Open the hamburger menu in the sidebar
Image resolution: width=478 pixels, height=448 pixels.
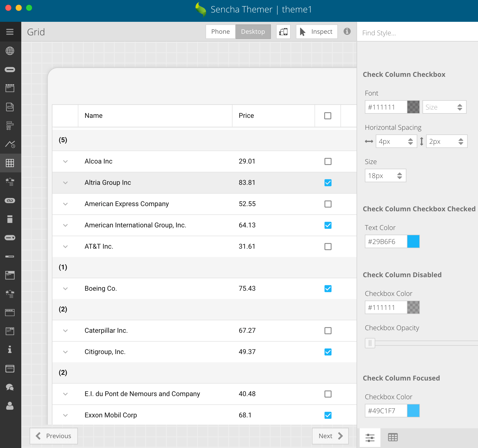(10, 32)
